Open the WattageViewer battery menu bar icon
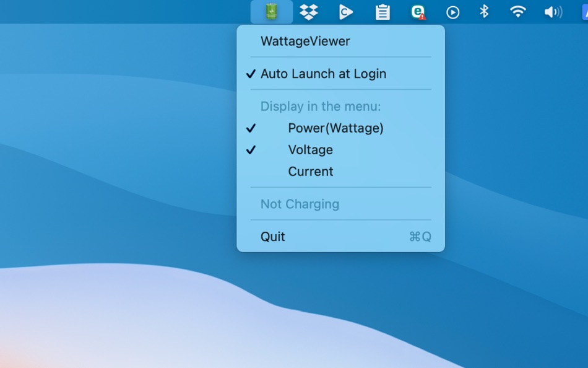 pos(272,12)
